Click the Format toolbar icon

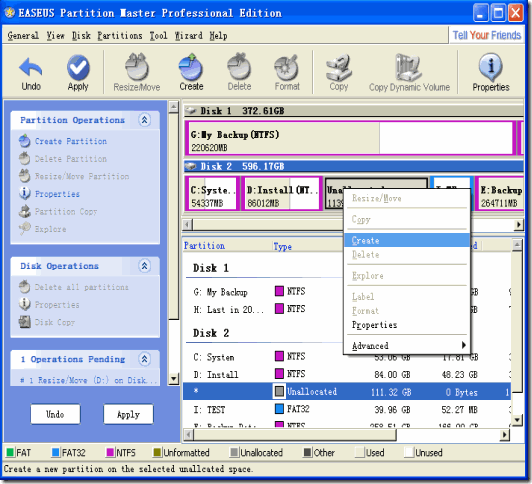(x=287, y=67)
